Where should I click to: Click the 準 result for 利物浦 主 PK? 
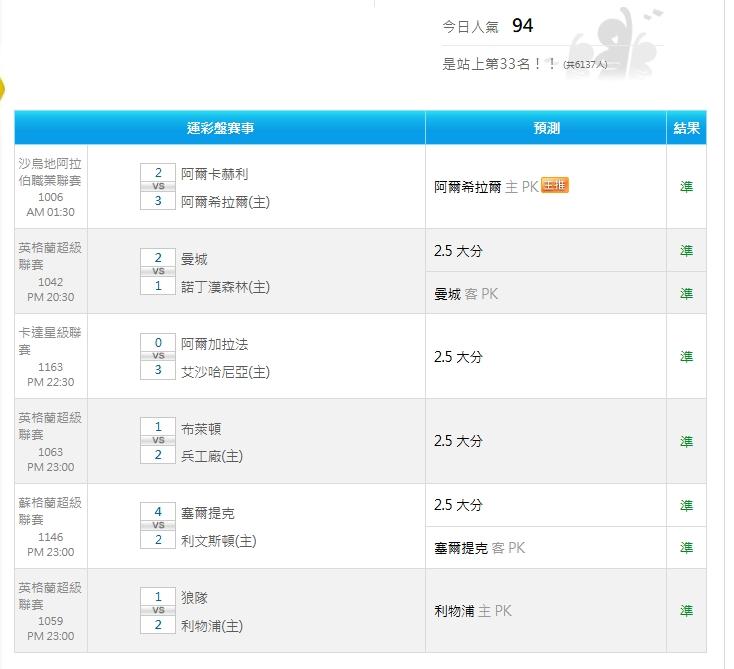[686, 610]
